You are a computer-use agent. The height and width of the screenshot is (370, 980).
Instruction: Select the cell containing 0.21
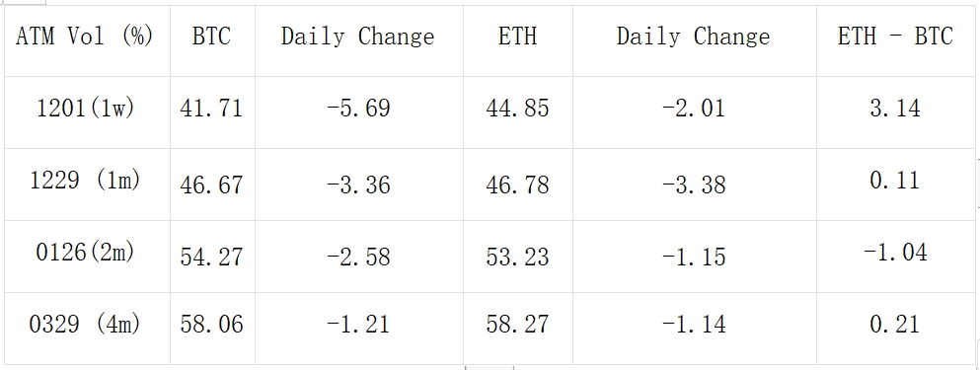tap(894, 329)
